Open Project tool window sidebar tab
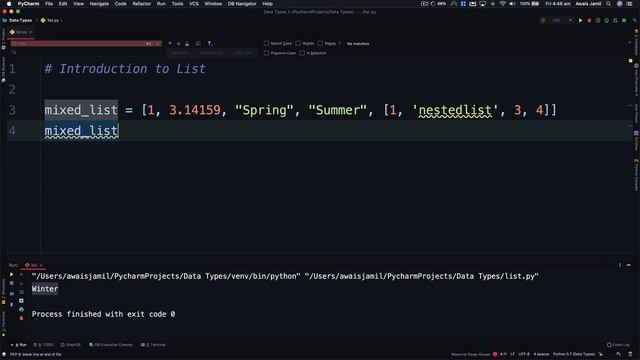The width and height of the screenshot is (640, 360). point(3,38)
